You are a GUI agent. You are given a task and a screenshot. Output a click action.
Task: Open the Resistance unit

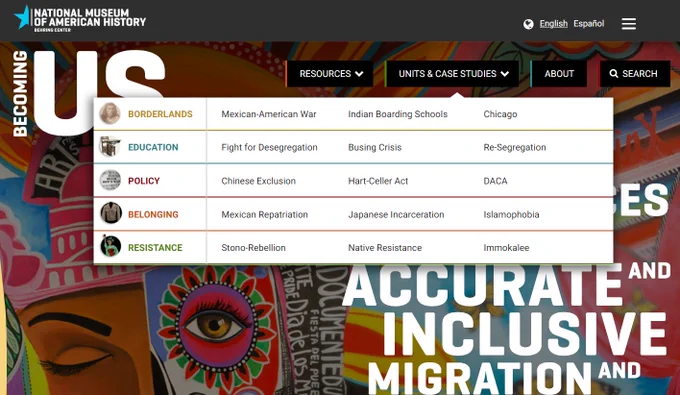155,248
